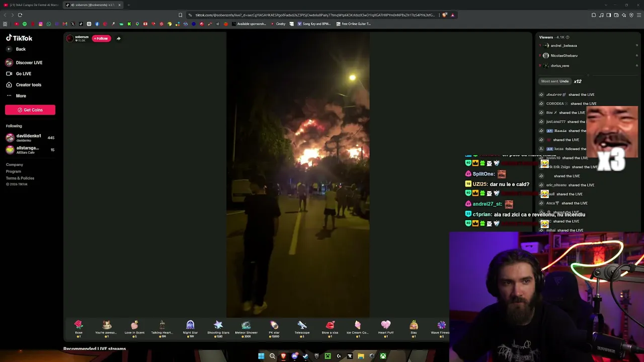
Task: Open the Cineby bookmark
Action: coord(278,24)
